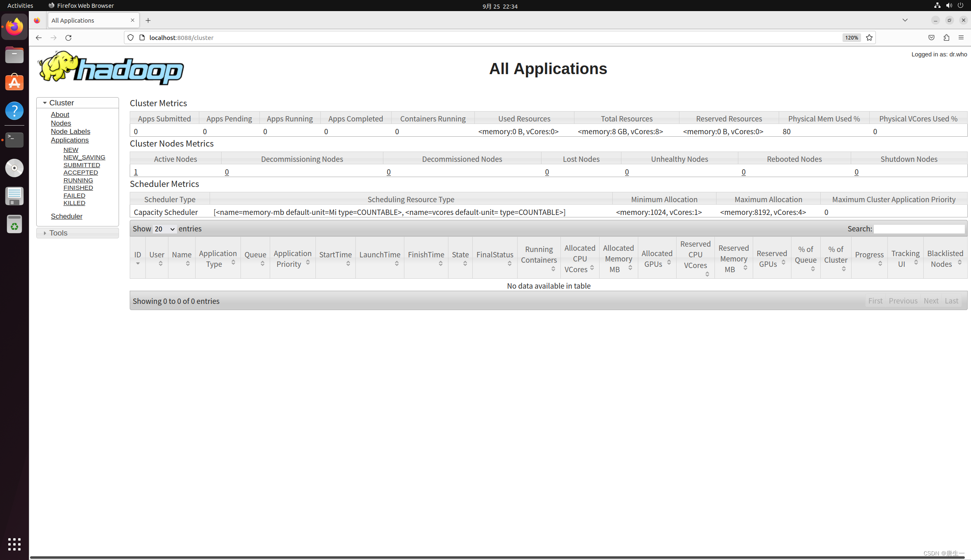Click the Scheduler menu item
The image size is (971, 560).
pyautogui.click(x=67, y=216)
